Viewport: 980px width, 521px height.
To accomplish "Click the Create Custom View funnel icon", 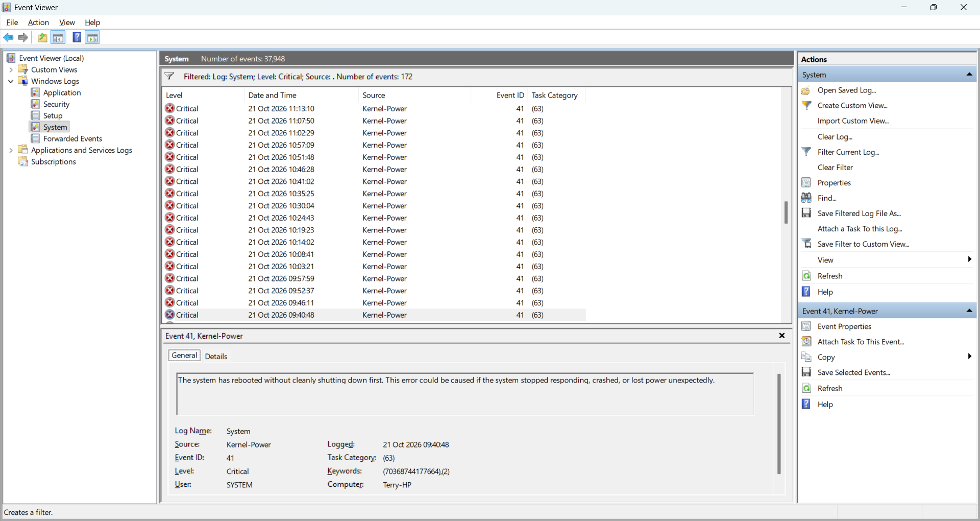I will (806, 106).
